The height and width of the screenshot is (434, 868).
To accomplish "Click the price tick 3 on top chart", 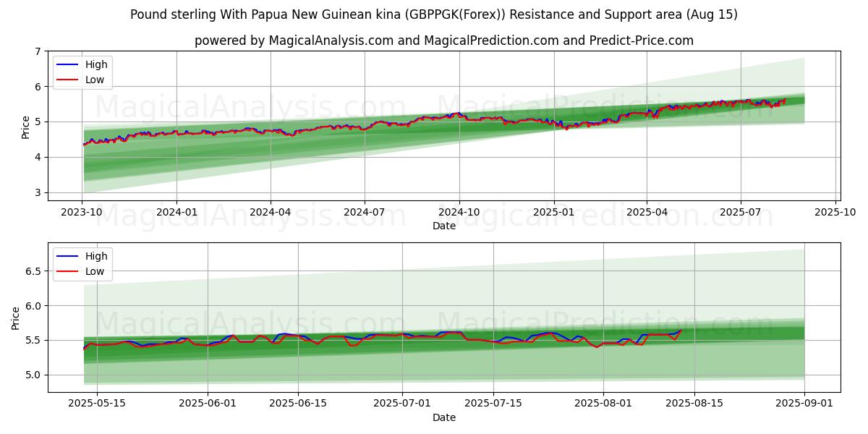I will [x=39, y=192].
